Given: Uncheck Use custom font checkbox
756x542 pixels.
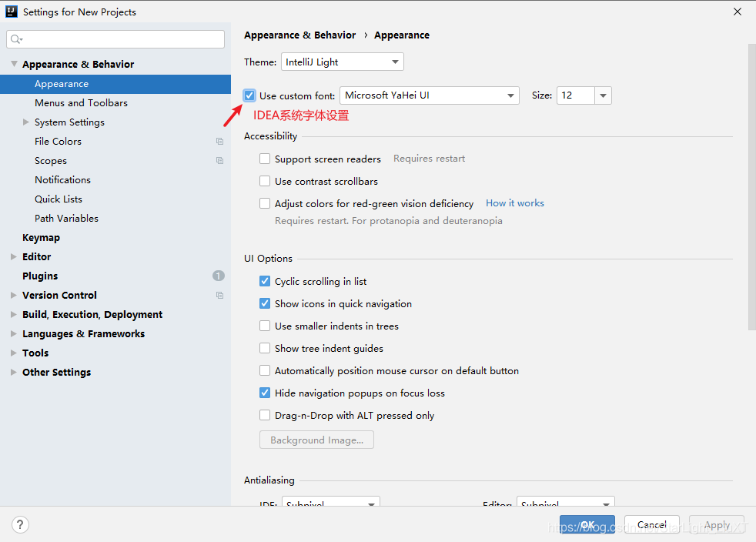Looking at the screenshot, I should click(249, 95).
